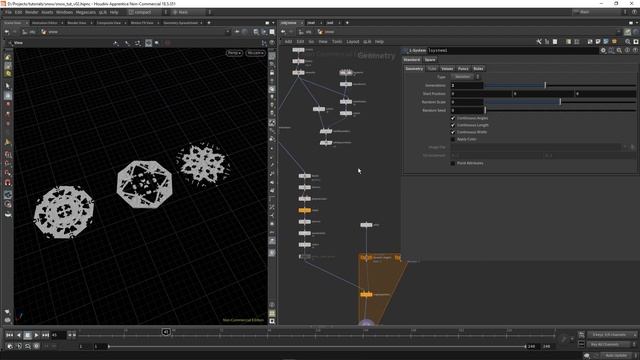640x360 pixels.
Task: Open the network editor Tools menu
Action: pos(337,42)
